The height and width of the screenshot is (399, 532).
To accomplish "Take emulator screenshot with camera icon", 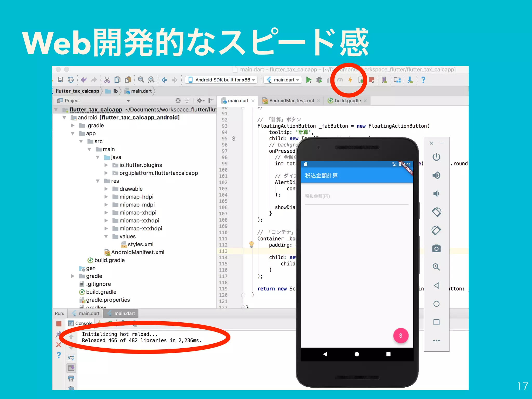I will (436, 249).
